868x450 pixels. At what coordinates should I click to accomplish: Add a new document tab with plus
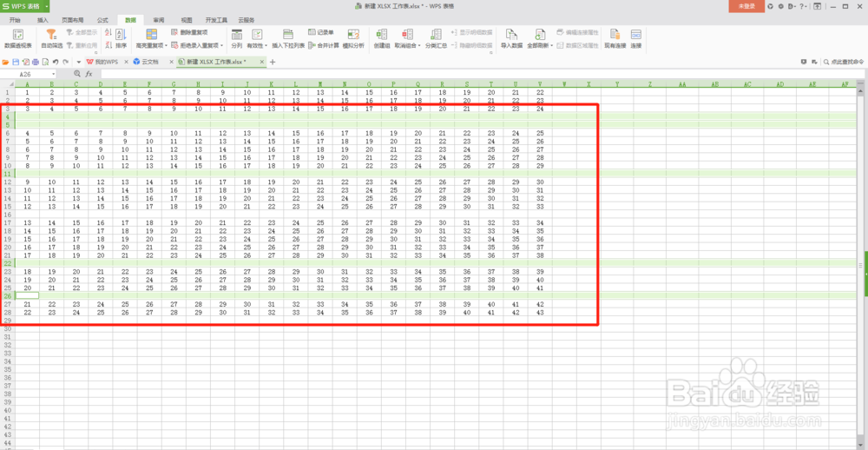[273, 62]
